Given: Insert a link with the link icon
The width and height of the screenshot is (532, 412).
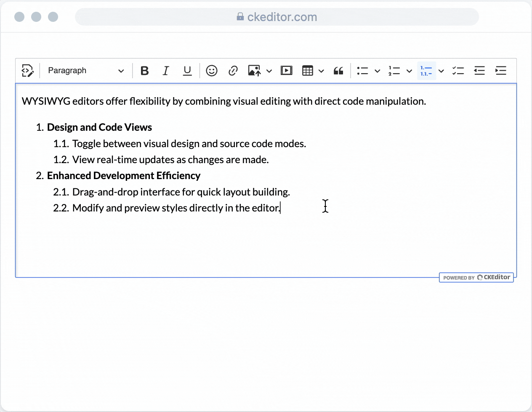Looking at the screenshot, I should tap(233, 71).
